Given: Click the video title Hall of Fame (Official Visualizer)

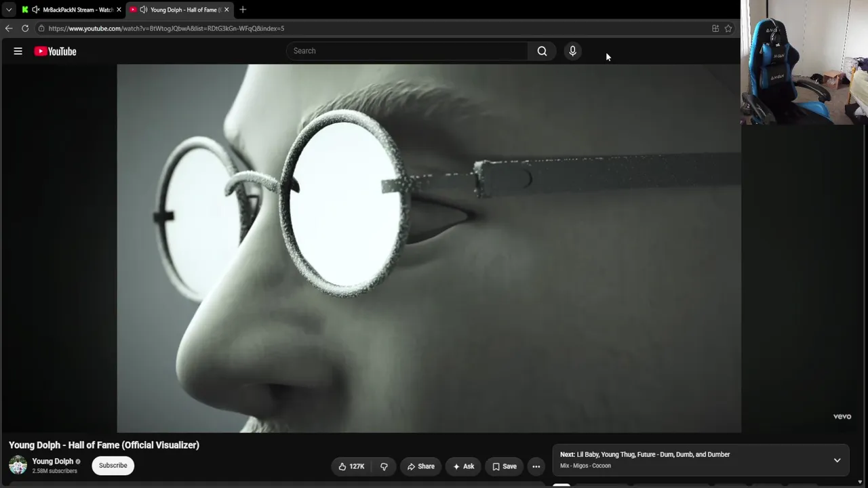Looking at the screenshot, I should pos(104,445).
